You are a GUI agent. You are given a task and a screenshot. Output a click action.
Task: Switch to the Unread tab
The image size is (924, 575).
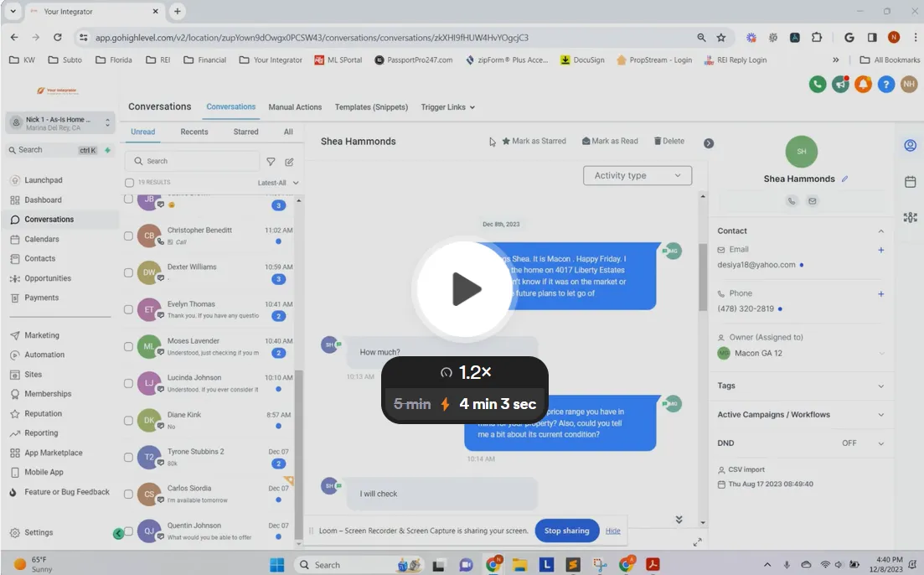tap(142, 132)
